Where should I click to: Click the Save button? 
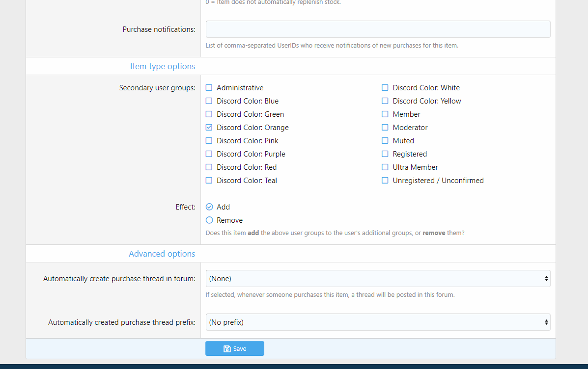pos(235,348)
